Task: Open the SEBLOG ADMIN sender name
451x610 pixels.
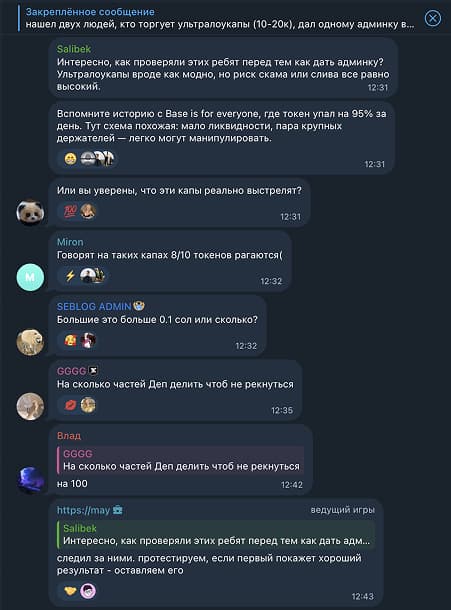Action: pyautogui.click(x=94, y=307)
